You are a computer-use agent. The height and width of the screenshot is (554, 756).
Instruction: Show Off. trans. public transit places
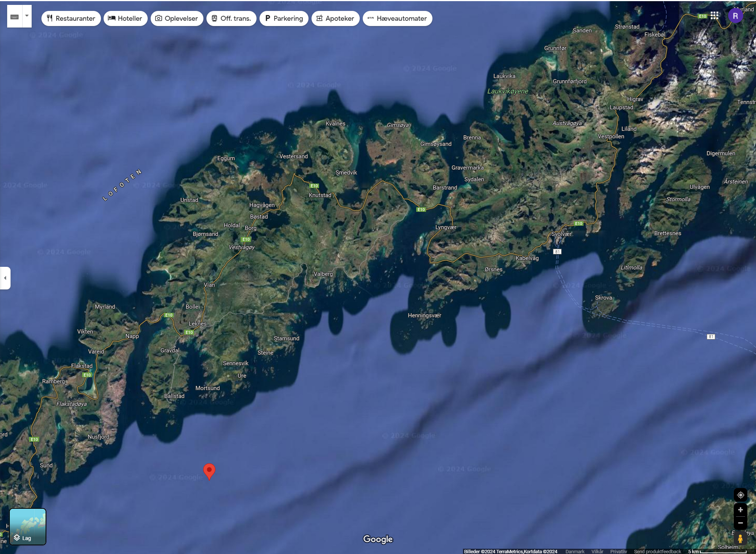pyautogui.click(x=231, y=18)
